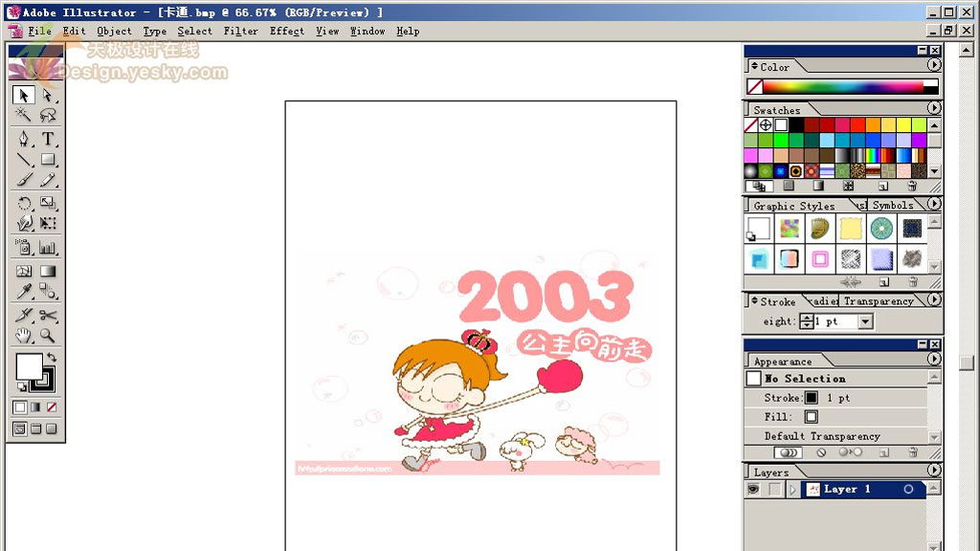The width and height of the screenshot is (980, 551).
Task: Open the Effect menu
Action: [287, 31]
